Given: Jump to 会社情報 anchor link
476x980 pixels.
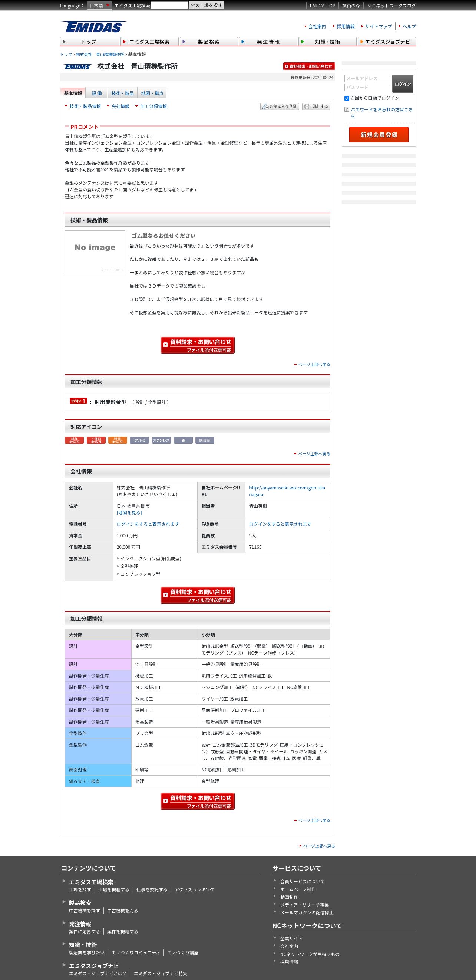Looking at the screenshot, I should [120, 106].
